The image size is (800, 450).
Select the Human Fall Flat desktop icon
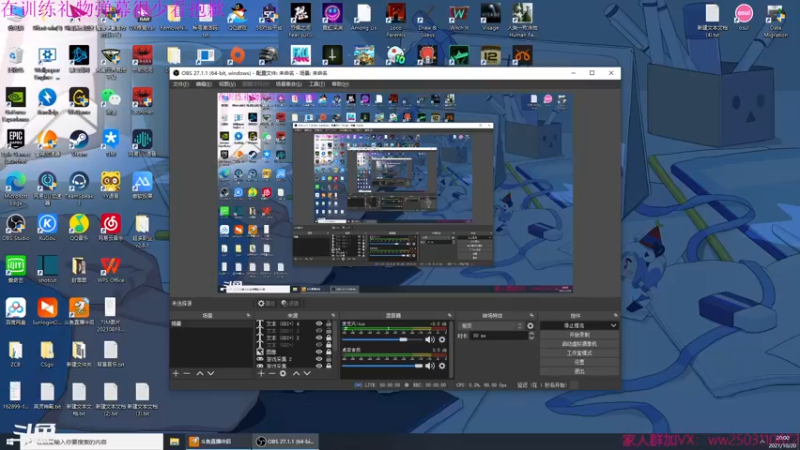[522, 20]
